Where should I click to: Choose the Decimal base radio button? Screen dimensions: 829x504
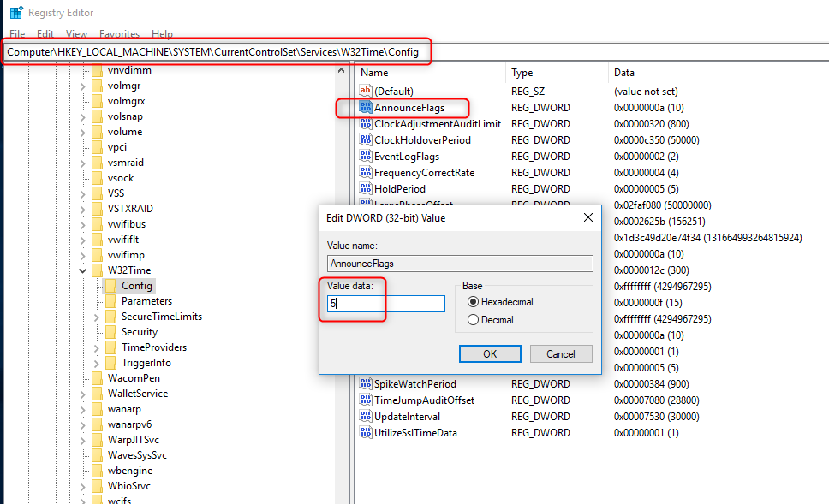(473, 320)
